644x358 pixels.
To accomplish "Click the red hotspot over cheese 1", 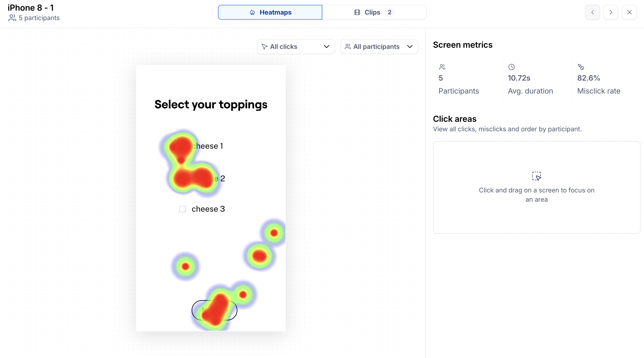I will pyautogui.click(x=181, y=146).
